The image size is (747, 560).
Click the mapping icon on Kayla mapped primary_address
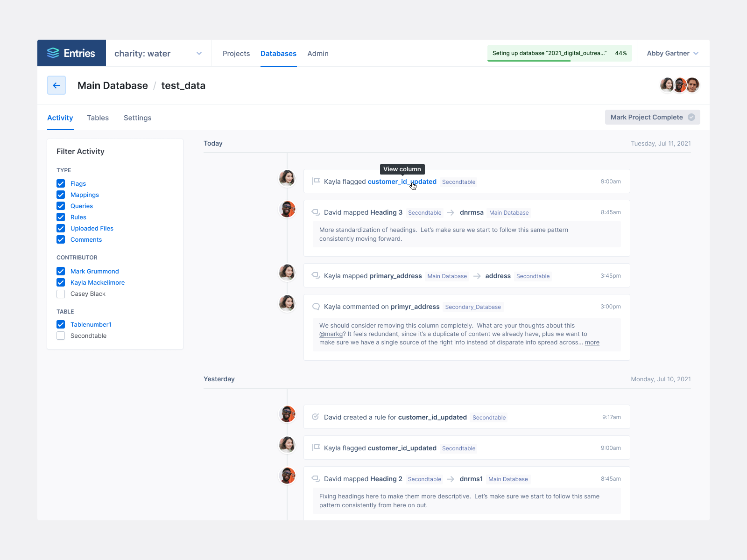click(x=316, y=275)
